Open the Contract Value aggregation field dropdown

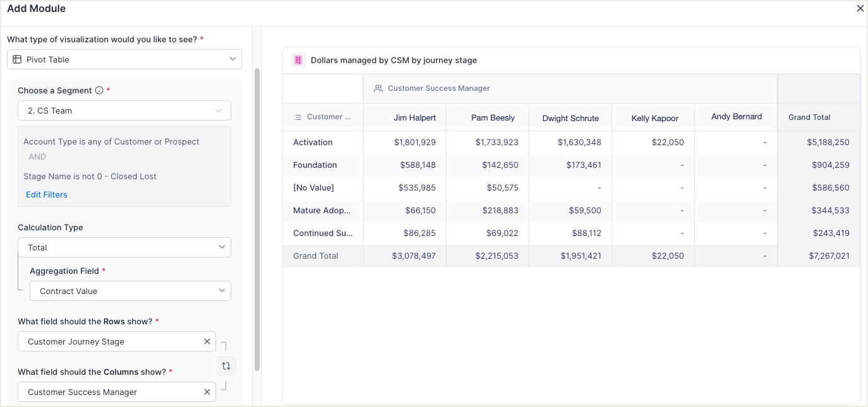pos(130,291)
